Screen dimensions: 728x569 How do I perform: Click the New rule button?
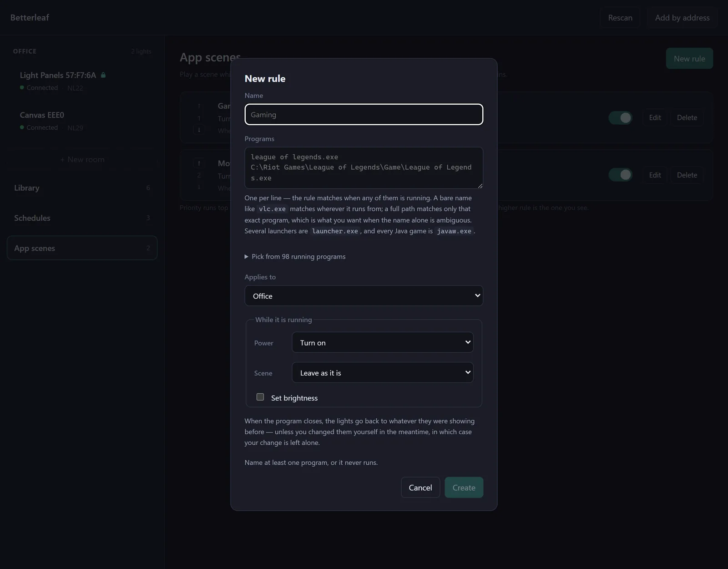689,58
